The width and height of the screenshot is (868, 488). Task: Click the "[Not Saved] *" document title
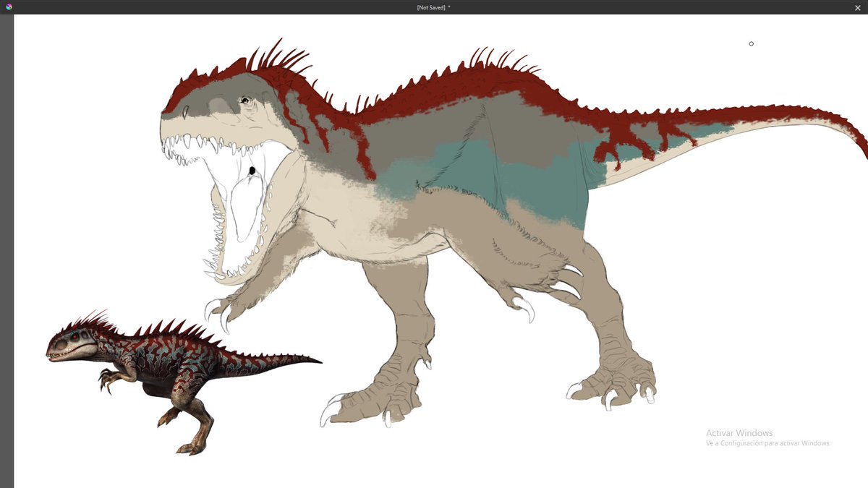click(x=433, y=7)
